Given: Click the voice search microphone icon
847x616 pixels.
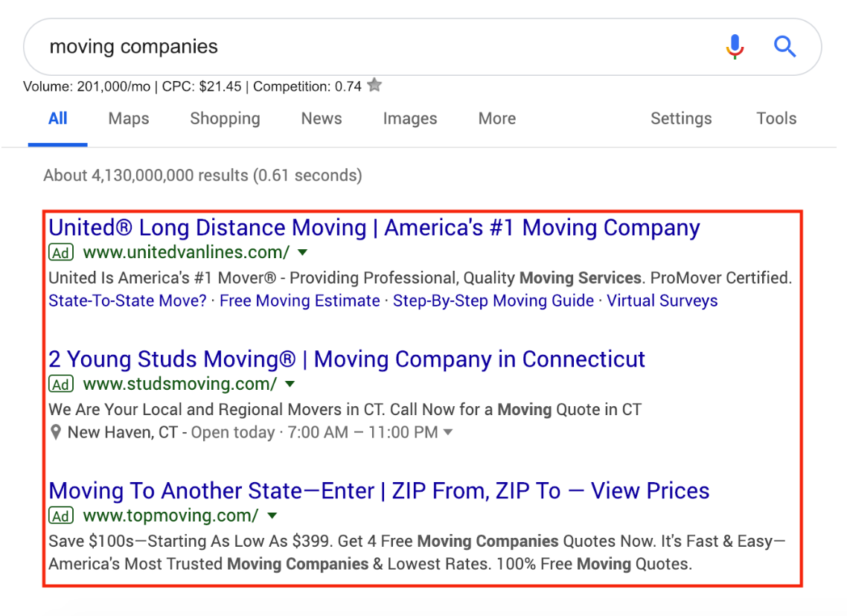Looking at the screenshot, I should 735,46.
